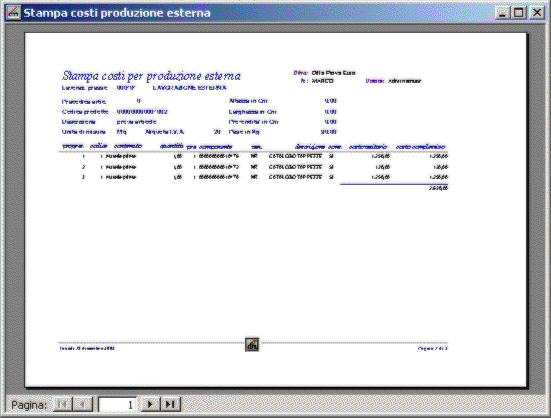Click the 'Peso in Kg' label
This screenshot has height=418, width=551.
(244, 132)
